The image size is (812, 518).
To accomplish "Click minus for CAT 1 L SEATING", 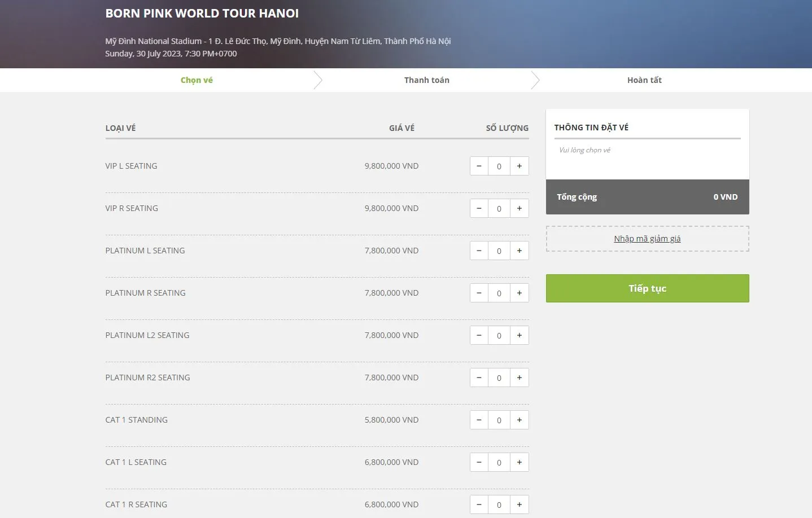I will point(479,462).
